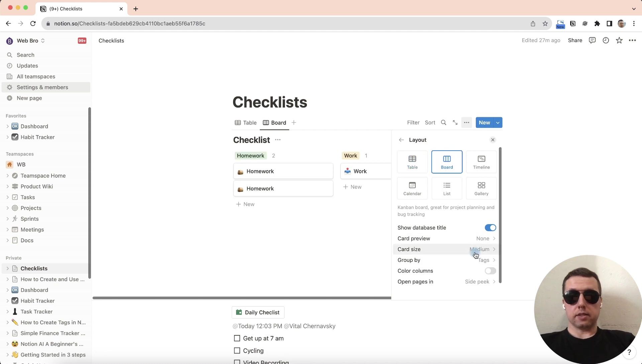Expand database to full page
Image resolution: width=642 pixels, height=364 pixels.
455,123
